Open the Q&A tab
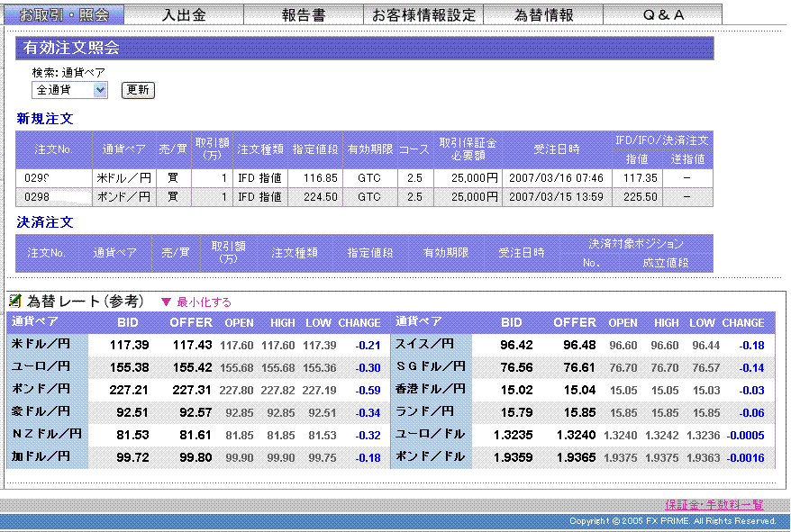Viewport: 791px width, 532px height. point(663,14)
